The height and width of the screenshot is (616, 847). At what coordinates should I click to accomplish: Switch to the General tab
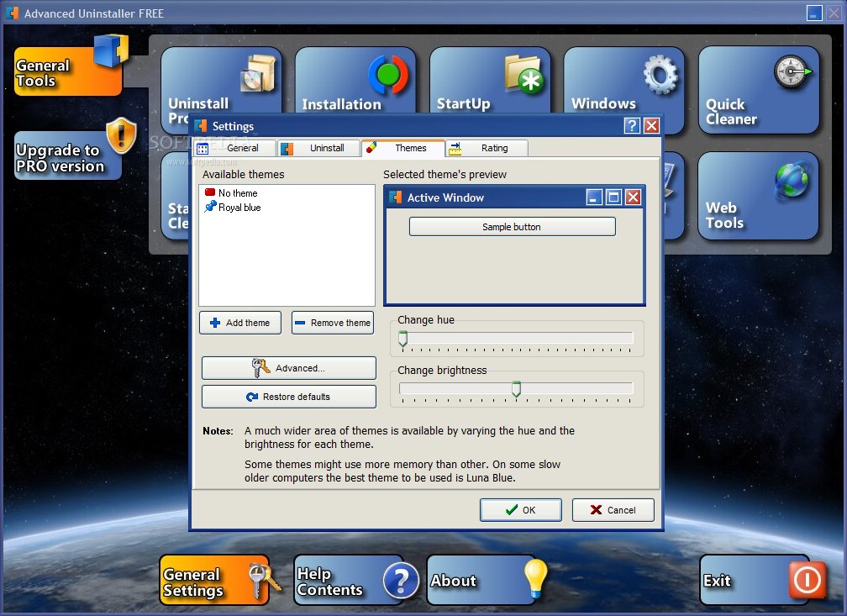pos(234,148)
